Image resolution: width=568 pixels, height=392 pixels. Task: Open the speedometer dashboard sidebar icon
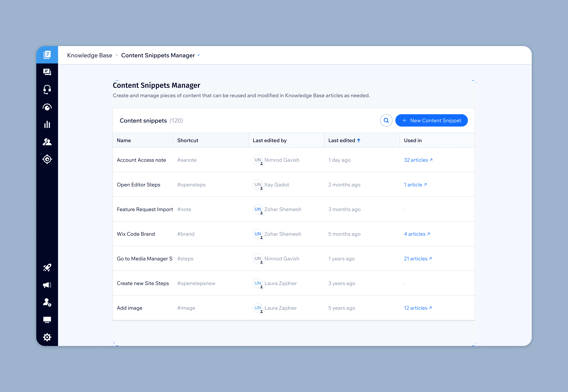[x=47, y=107]
